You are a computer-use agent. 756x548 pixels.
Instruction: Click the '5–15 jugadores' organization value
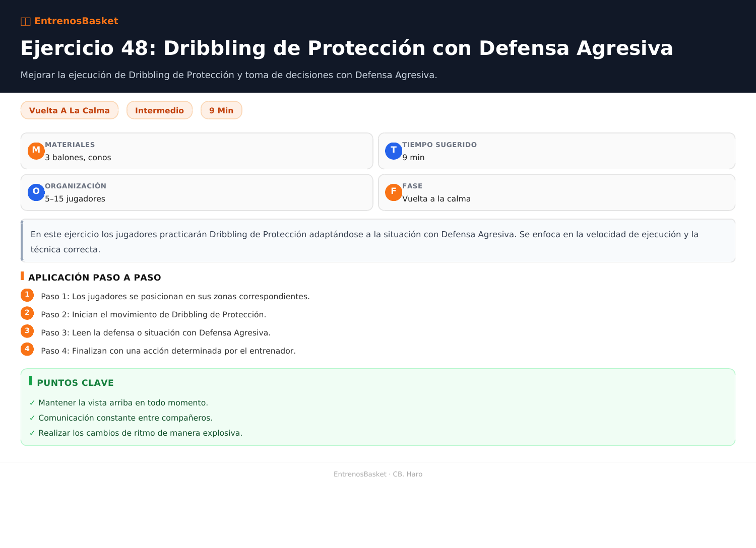[75, 199]
